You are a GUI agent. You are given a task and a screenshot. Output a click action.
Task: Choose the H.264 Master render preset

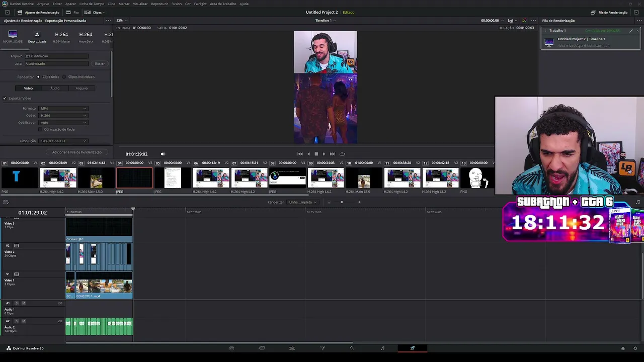tap(61, 37)
